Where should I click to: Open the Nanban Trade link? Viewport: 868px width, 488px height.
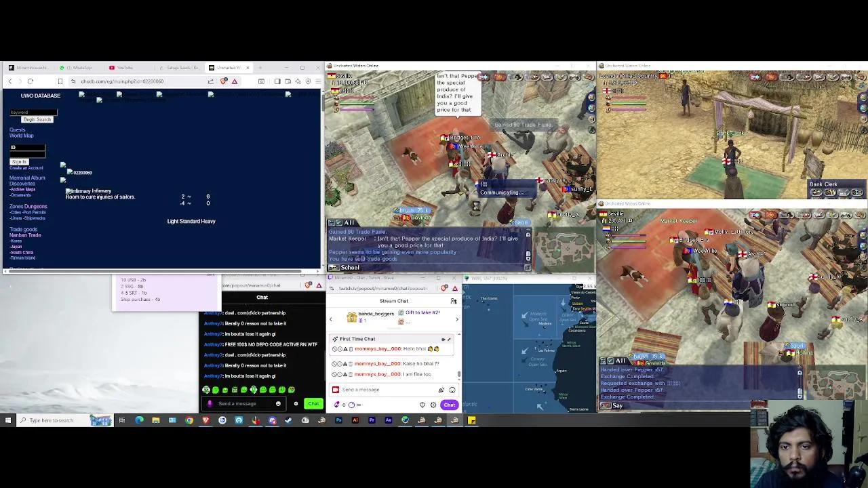click(x=25, y=235)
